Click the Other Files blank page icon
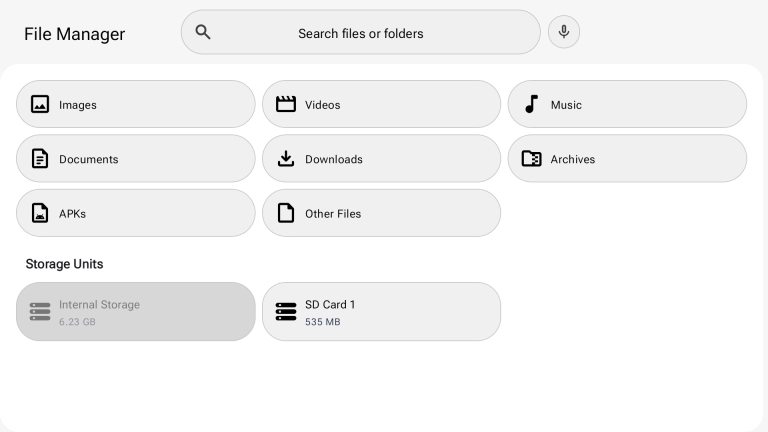 pos(286,213)
